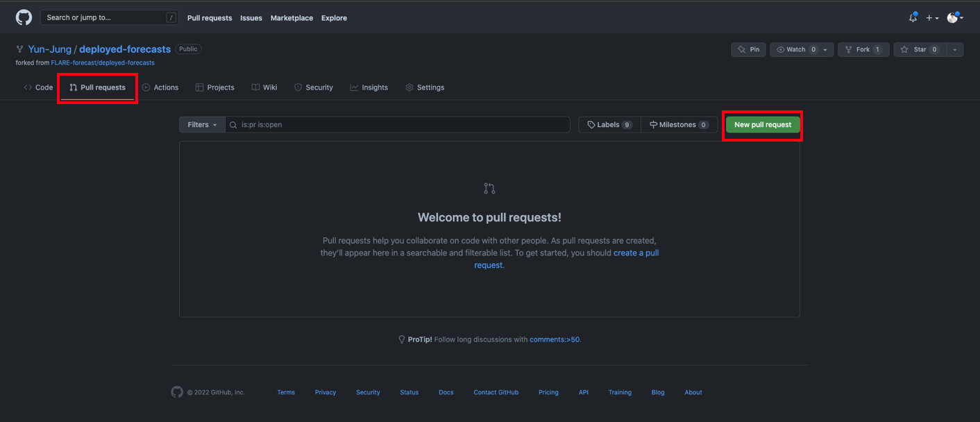
Task: Switch to the Insights tab
Action: pyautogui.click(x=369, y=87)
